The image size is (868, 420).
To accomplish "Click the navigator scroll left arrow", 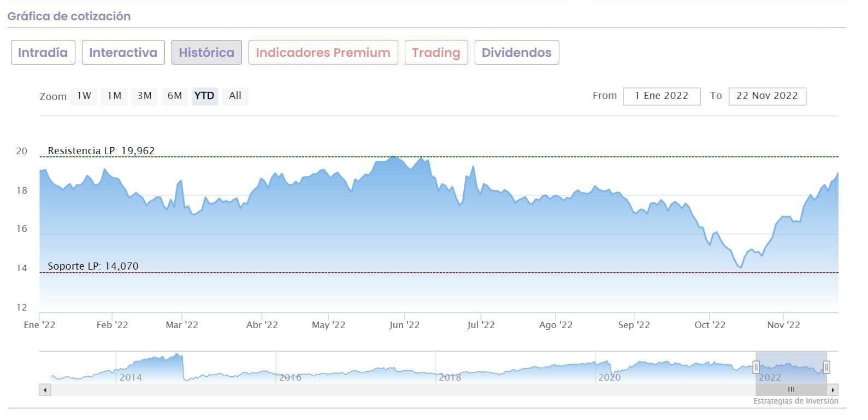I will coord(45,390).
